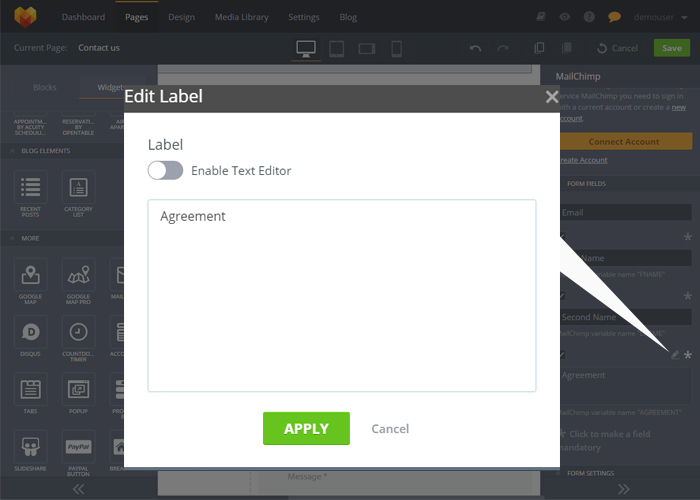700x500 pixels.
Task: Open the new account link
Action: coord(679,107)
